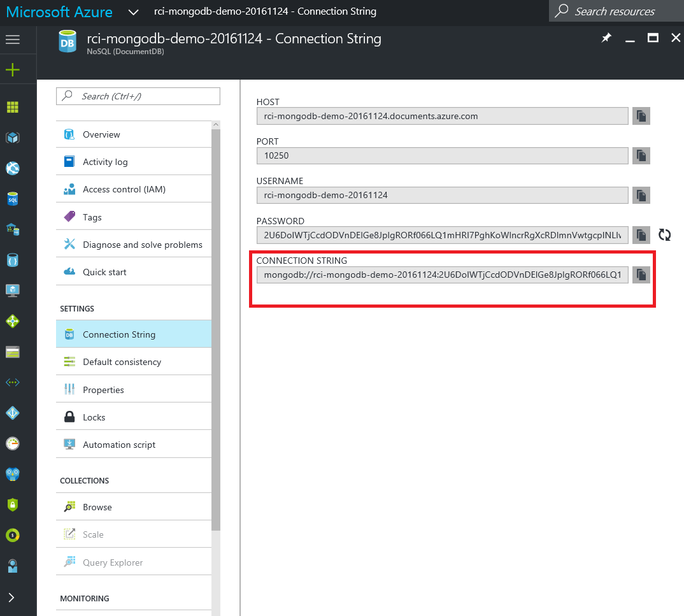The width and height of the screenshot is (684, 616).
Task: Open Diagnose and solve problems
Action: pyautogui.click(x=134, y=245)
